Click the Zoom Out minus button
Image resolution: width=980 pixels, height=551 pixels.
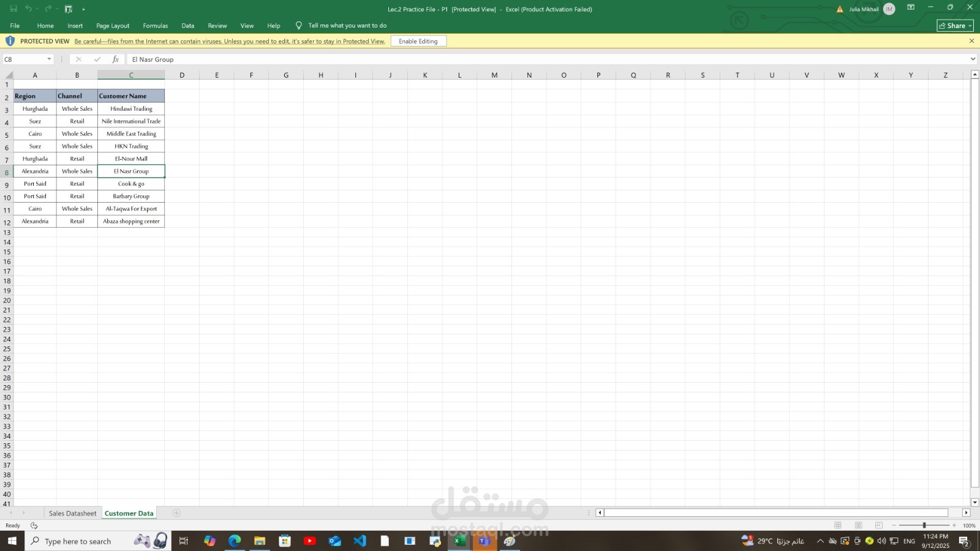pos(894,525)
